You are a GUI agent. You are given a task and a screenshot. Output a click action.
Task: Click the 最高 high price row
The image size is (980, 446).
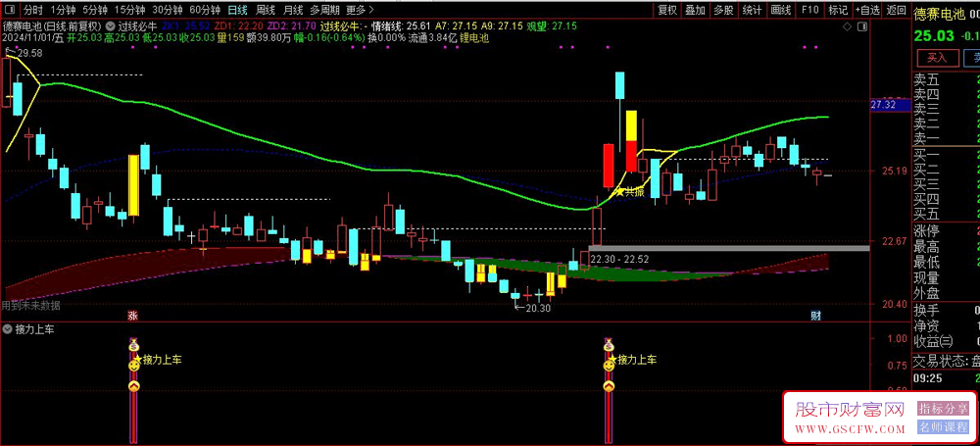pyautogui.click(x=946, y=246)
